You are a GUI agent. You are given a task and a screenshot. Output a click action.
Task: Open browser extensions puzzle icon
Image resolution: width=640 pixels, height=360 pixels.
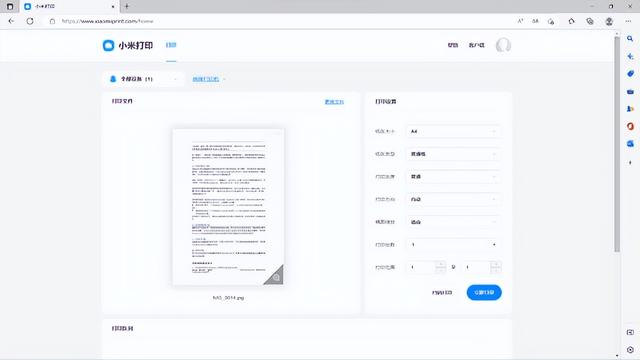point(571,21)
